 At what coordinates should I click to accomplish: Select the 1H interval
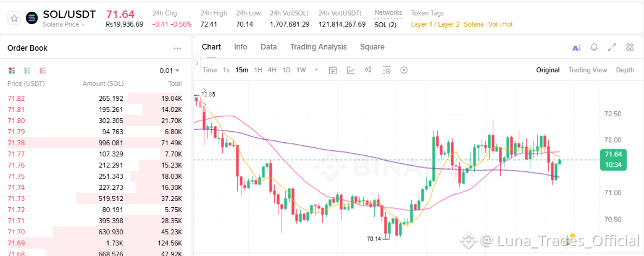pyautogui.click(x=258, y=70)
